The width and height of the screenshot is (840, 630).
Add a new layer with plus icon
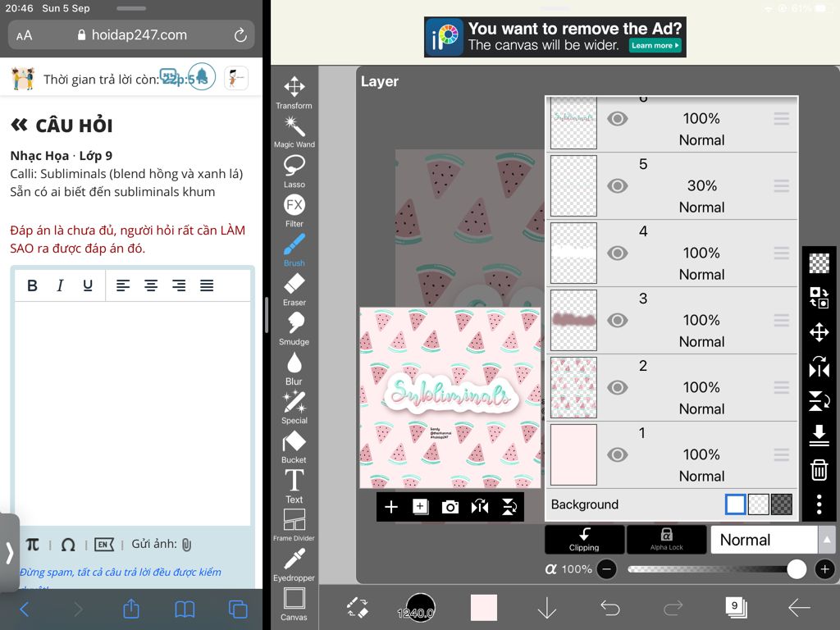click(391, 507)
